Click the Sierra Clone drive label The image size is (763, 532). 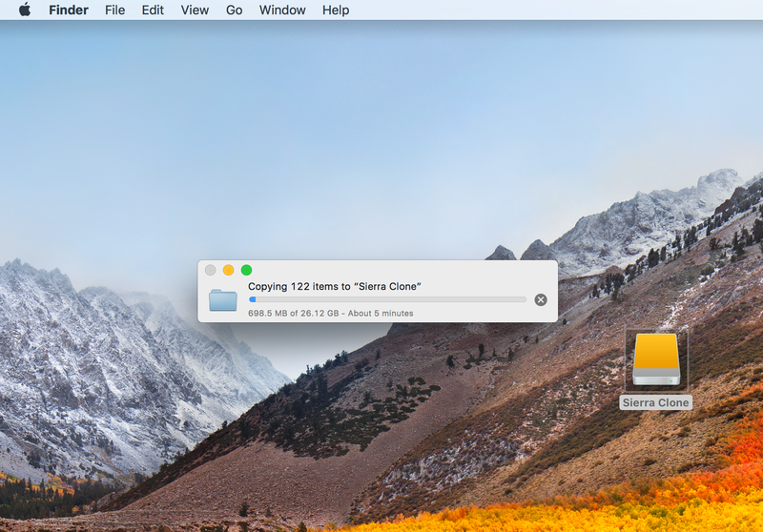click(655, 402)
